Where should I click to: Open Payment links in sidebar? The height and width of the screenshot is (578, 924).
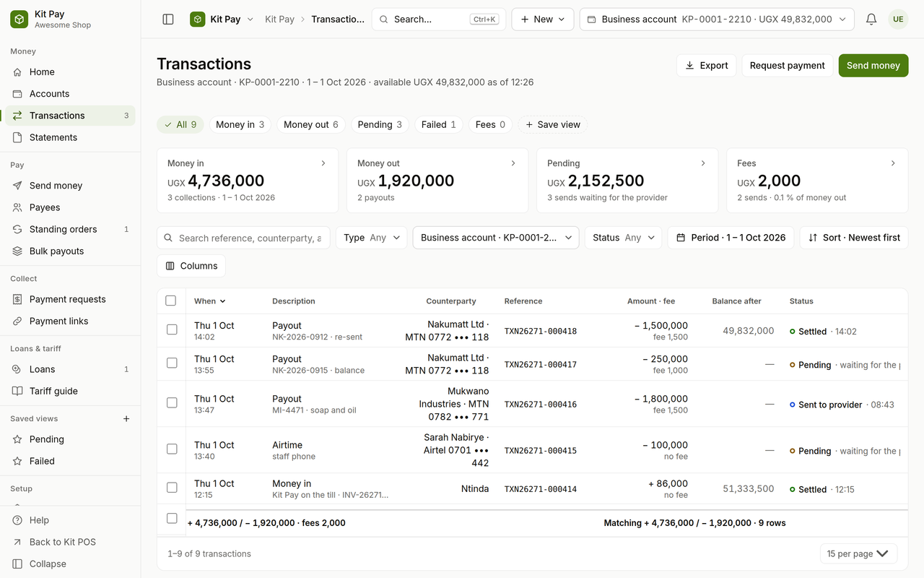click(x=70, y=321)
